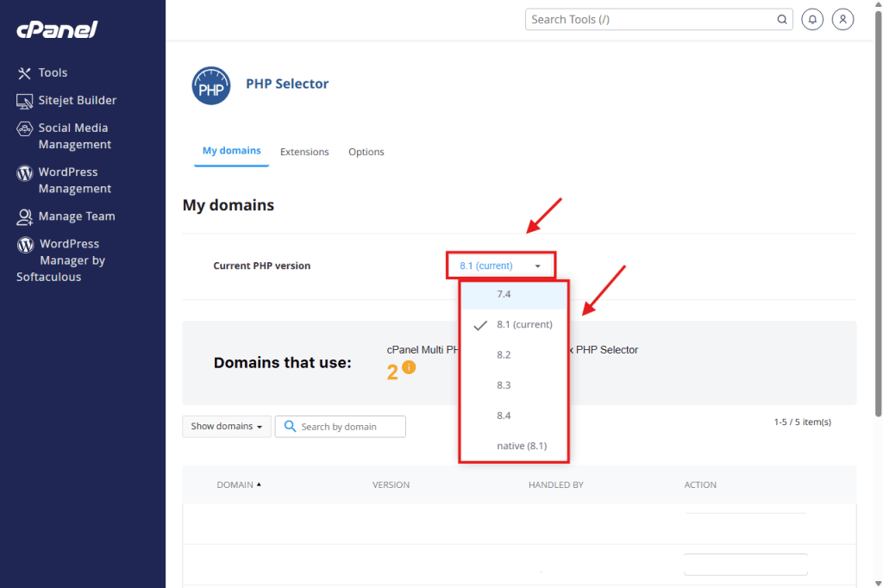Open WordPress Management in sidebar
This screenshot has height=588, width=883.
(74, 180)
